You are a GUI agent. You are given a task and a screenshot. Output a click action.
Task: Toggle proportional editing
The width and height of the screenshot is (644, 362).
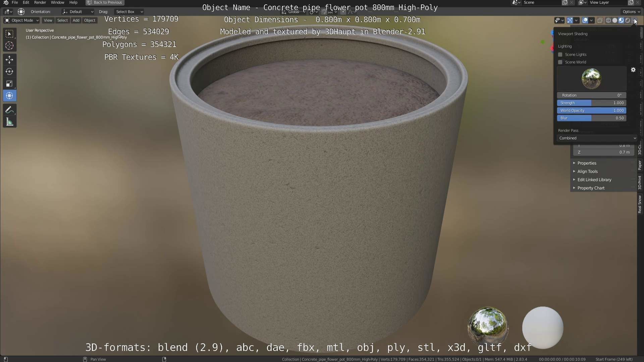pyautogui.click(x=343, y=12)
